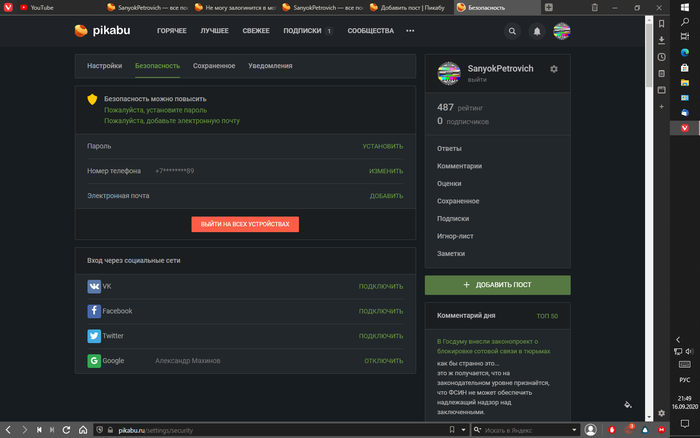Open the ТОП 50 comments list
The image size is (700, 438).
547,316
